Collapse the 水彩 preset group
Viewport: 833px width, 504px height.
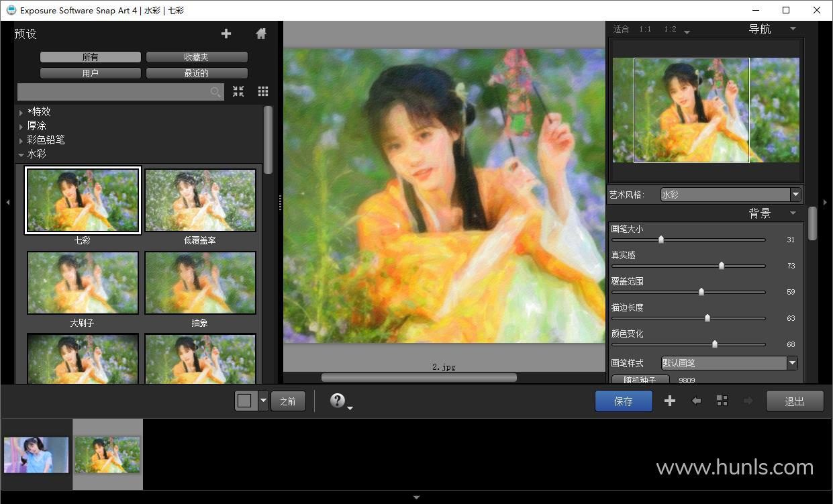(x=21, y=155)
